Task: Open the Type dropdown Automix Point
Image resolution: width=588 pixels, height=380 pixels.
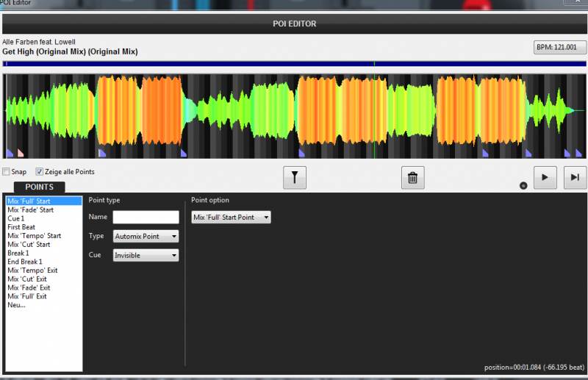Action: coord(146,237)
